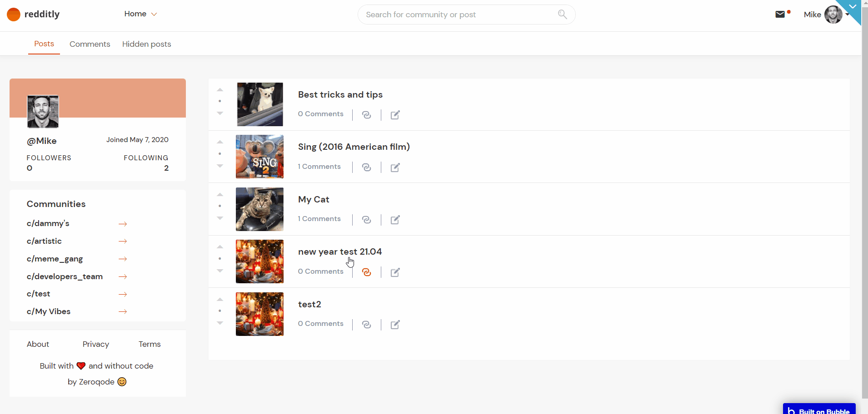Click the search magnifier icon

coord(562,15)
